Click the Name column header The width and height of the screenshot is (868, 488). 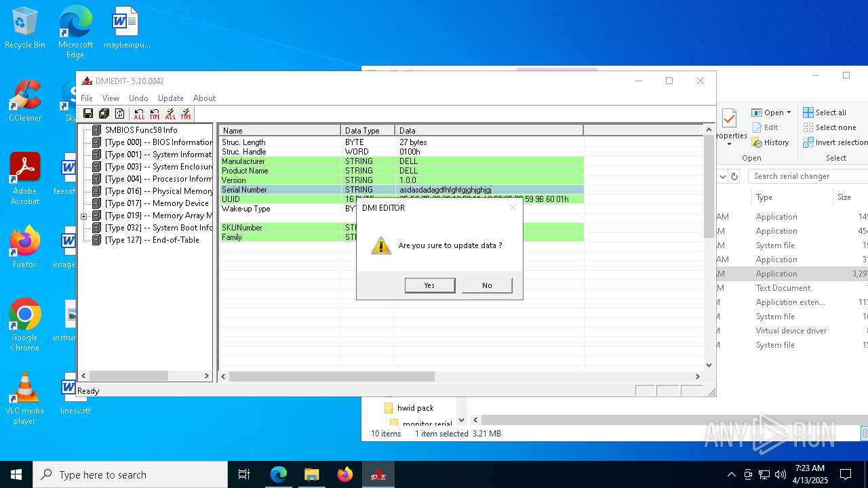(x=280, y=130)
